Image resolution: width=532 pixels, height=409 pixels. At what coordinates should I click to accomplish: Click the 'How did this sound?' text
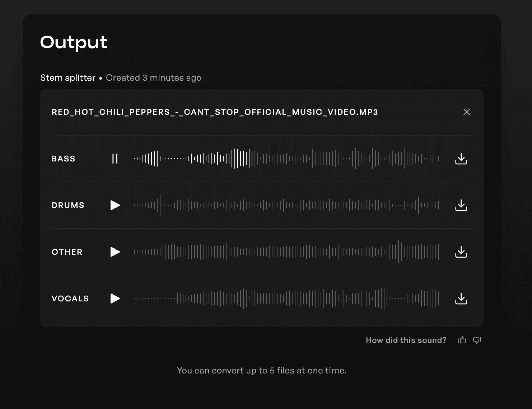(x=406, y=340)
